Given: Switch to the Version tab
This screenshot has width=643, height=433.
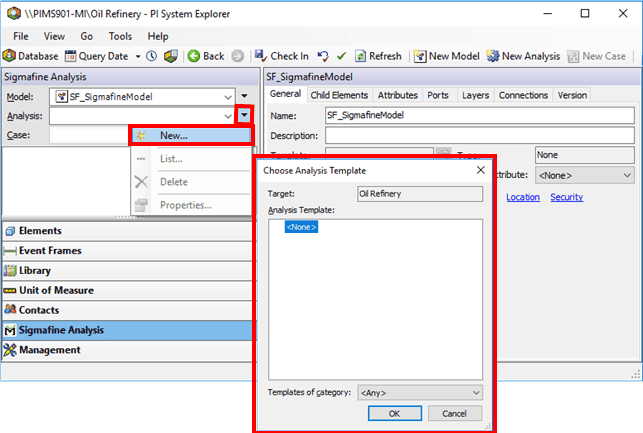Looking at the screenshot, I should point(572,95).
